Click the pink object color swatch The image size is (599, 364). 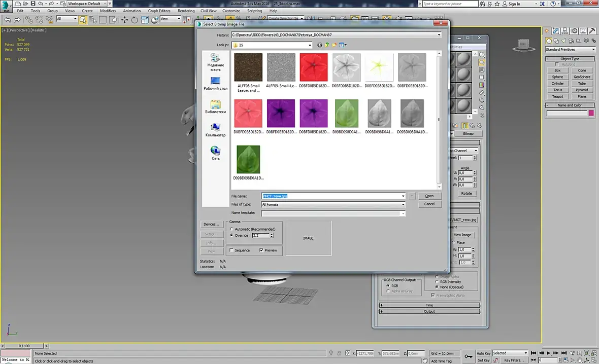coord(591,113)
